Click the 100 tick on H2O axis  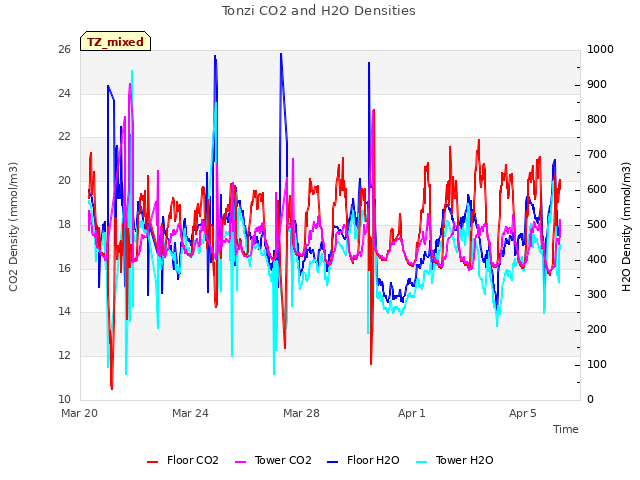pyautogui.click(x=597, y=364)
